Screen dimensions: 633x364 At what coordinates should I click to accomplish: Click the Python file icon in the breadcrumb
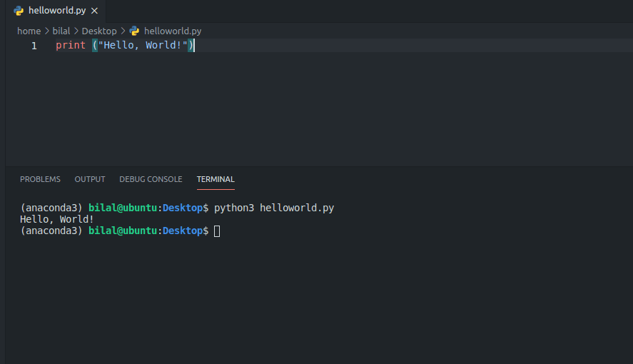click(134, 31)
